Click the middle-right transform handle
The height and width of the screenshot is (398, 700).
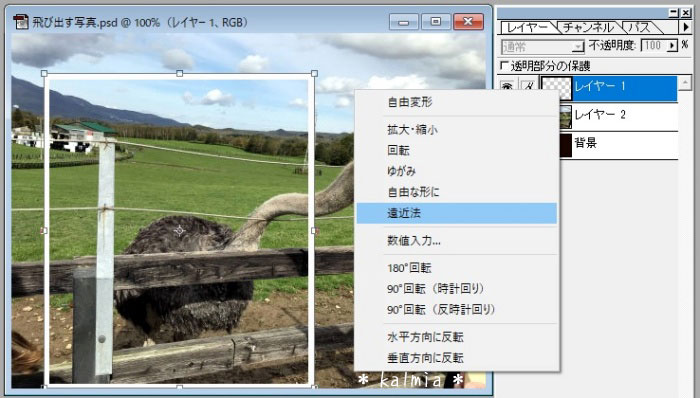(x=315, y=231)
